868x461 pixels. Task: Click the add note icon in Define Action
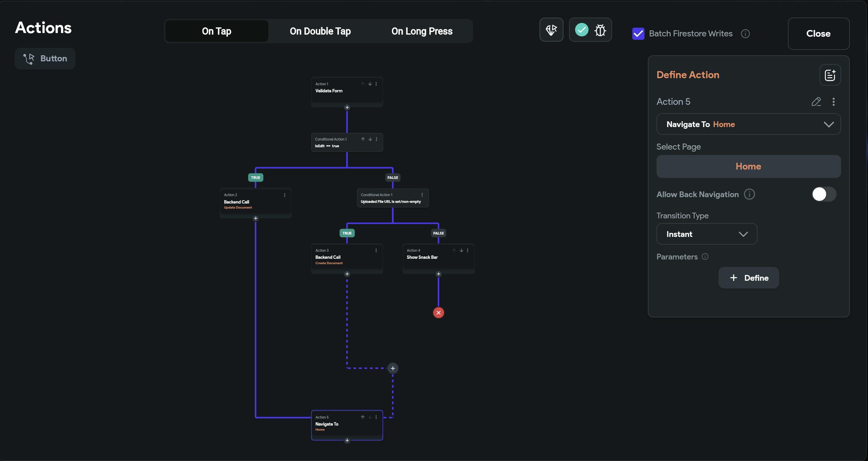(830, 75)
